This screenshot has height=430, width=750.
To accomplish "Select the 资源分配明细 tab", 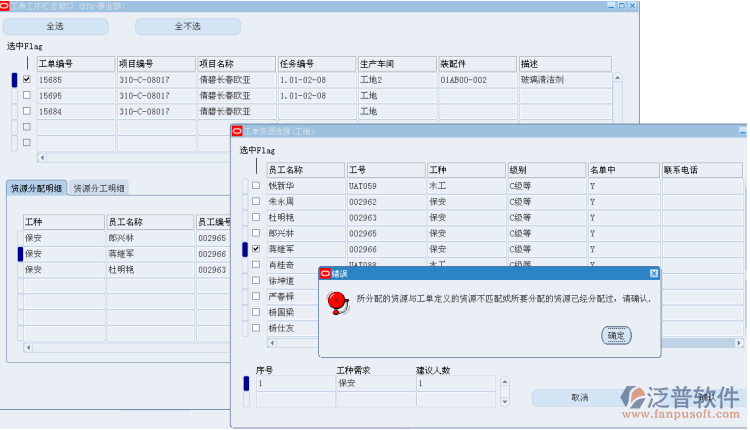I will [36, 188].
